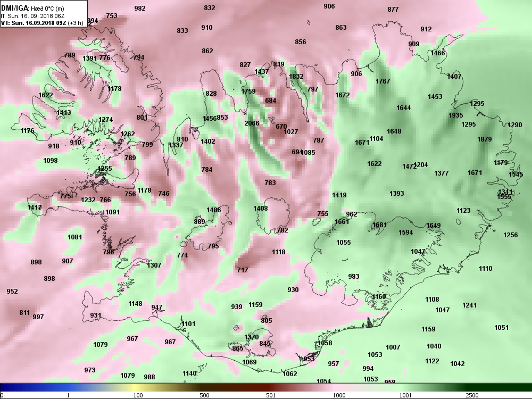The height and width of the screenshot is (399, 532).
Task: Select the 877 value at the top
Action: tap(393, 10)
